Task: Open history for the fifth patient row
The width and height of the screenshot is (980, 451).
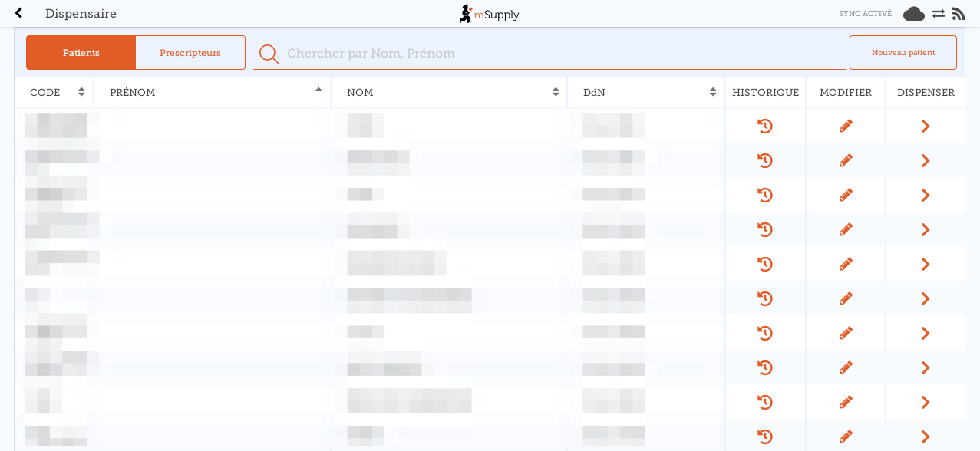Action: click(764, 264)
